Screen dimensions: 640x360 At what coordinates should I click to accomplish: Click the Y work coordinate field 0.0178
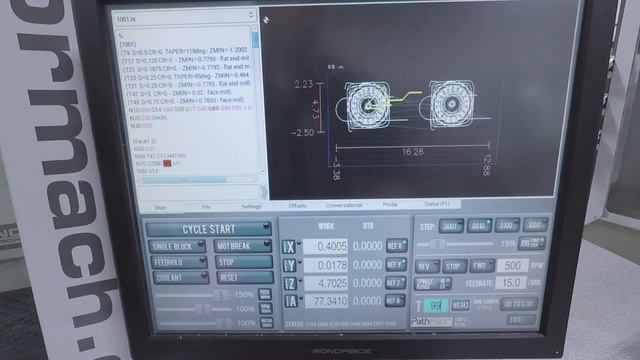pyautogui.click(x=325, y=264)
